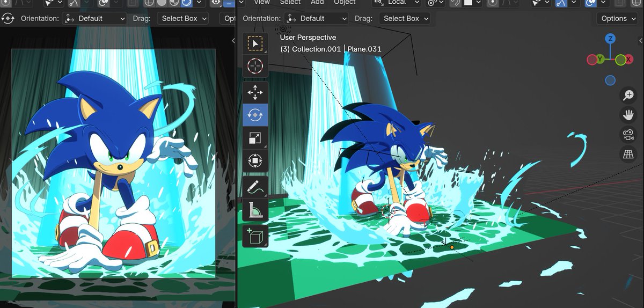Click the orange object origin dot
Screen dimensions: 644x308
[x=452, y=247]
